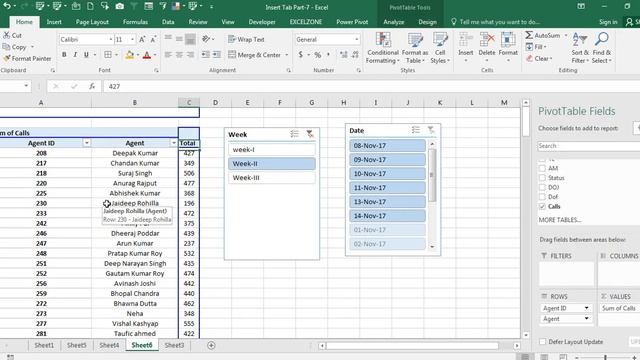The width and height of the screenshot is (640, 360).
Task: Toggle multi-select on Date slicer
Action: click(x=416, y=130)
